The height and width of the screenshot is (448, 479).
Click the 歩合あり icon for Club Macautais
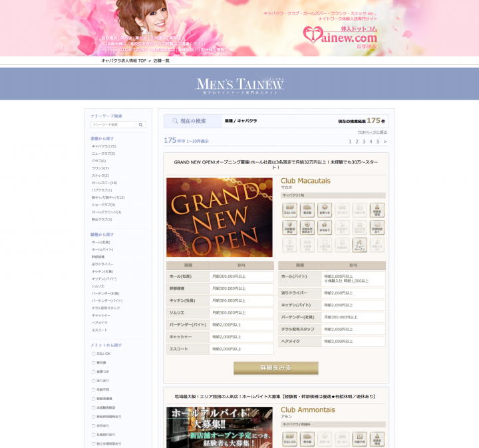coord(325,228)
